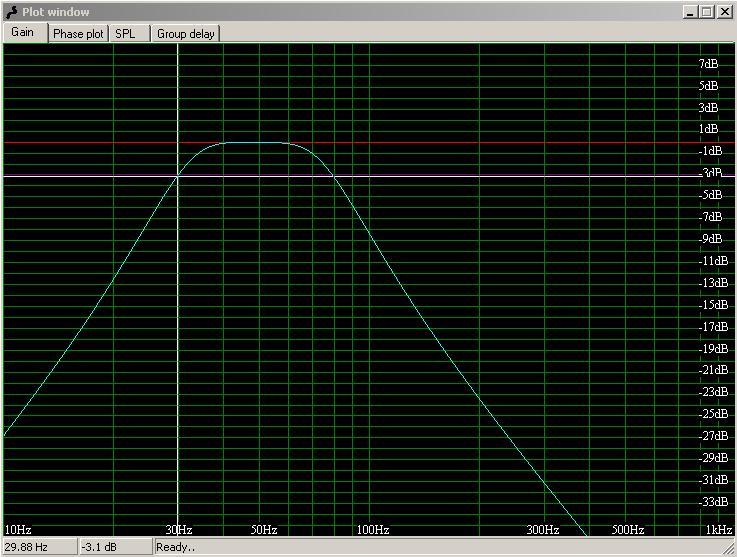Screen dimensions: 737x557
Task: Minimize the Plot window
Action: coord(690,12)
